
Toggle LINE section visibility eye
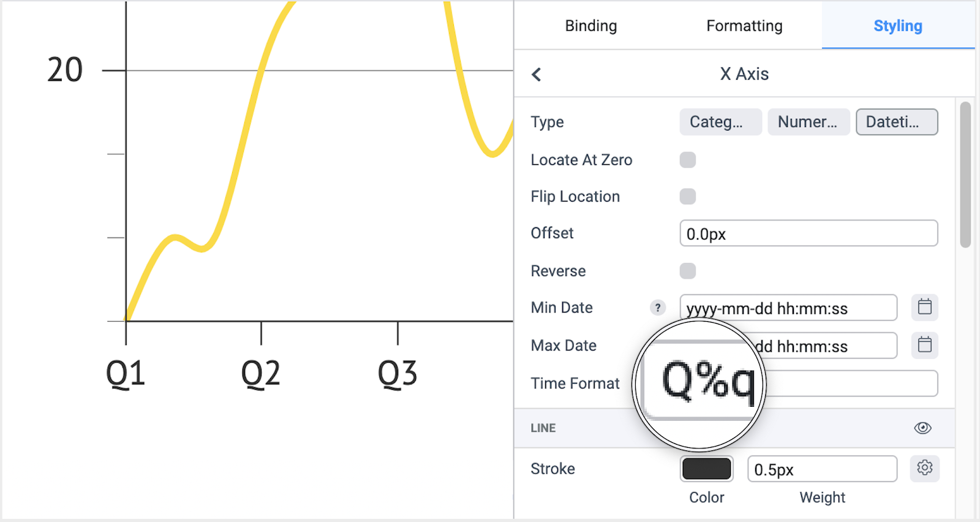pos(923,428)
